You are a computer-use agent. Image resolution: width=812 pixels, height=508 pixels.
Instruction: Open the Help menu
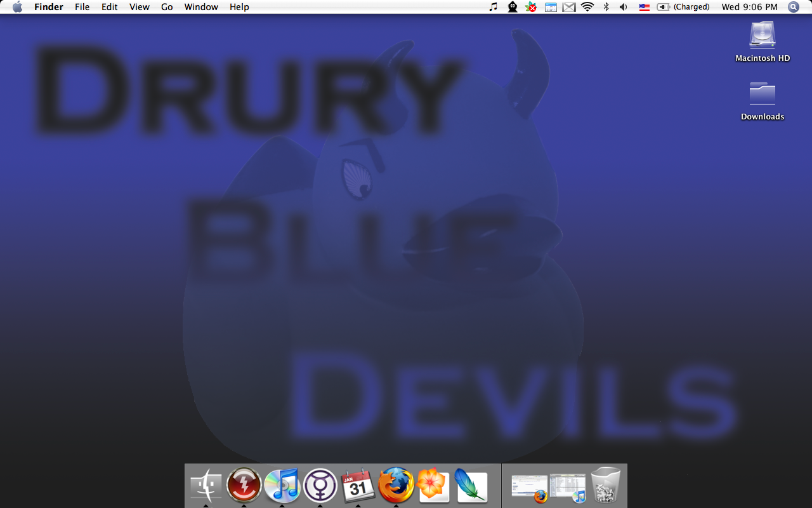point(239,7)
